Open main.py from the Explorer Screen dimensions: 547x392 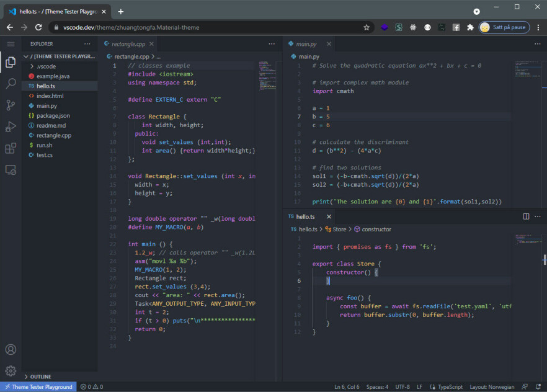60,105
